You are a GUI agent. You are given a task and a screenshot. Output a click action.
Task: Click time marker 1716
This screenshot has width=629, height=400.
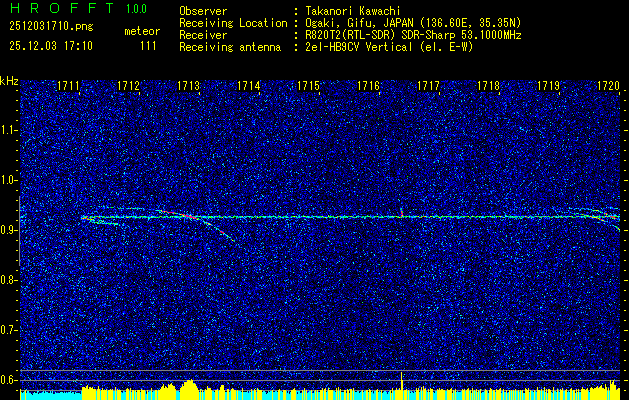(369, 86)
